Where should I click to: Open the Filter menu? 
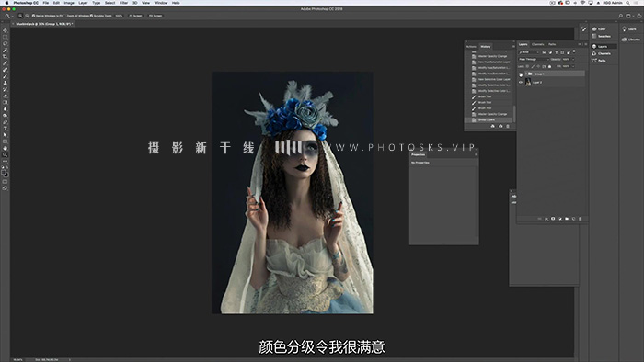click(x=123, y=3)
